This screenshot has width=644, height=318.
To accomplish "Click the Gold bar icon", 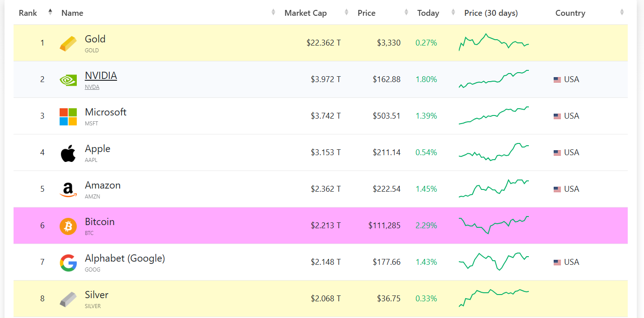I will (x=68, y=43).
